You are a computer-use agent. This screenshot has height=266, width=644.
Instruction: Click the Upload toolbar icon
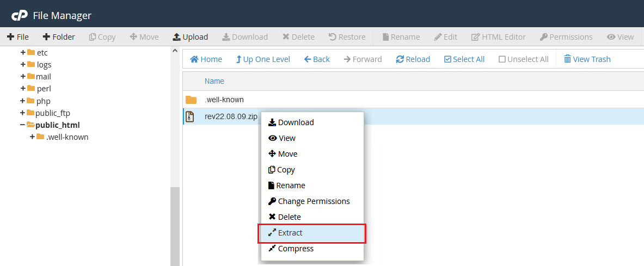[176, 37]
